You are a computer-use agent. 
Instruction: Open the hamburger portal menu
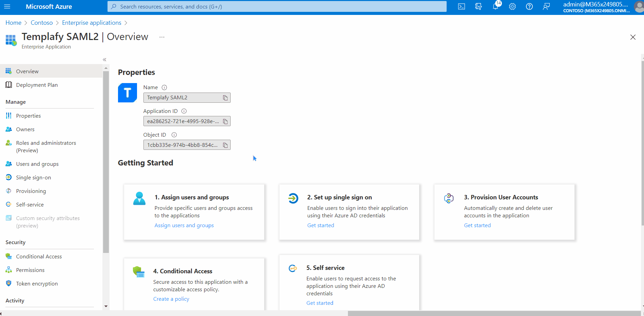click(7, 6)
